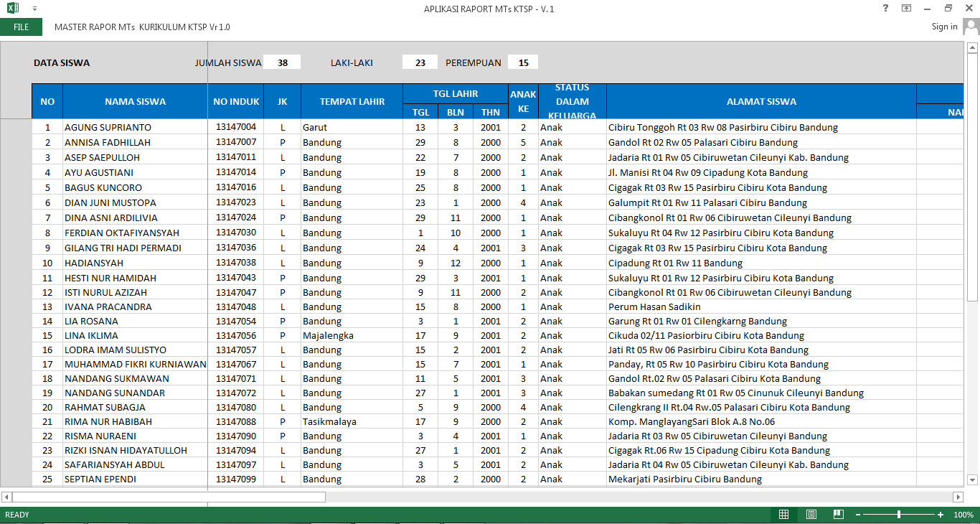Click the THN sub-header
This screenshot has height=524, width=980.
(491, 112)
